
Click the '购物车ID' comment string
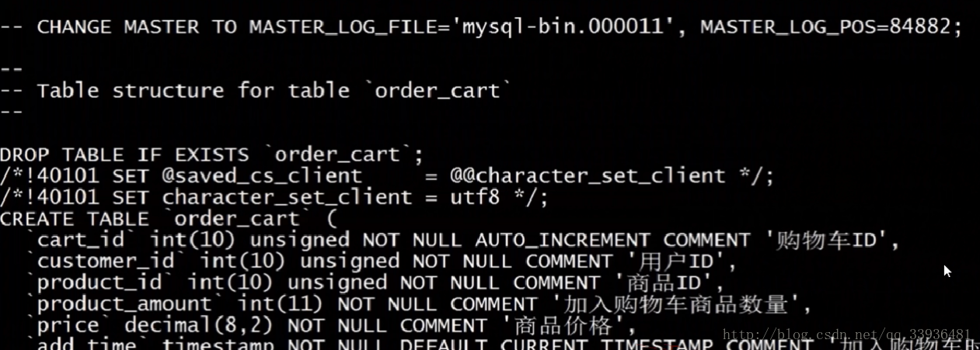click(832, 240)
